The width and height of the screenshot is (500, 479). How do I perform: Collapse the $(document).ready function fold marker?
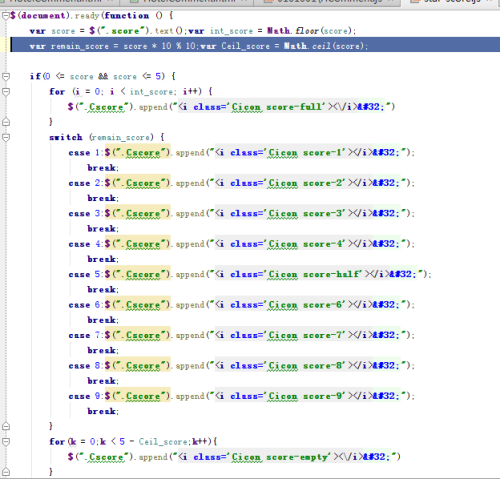pyautogui.click(x=5, y=16)
